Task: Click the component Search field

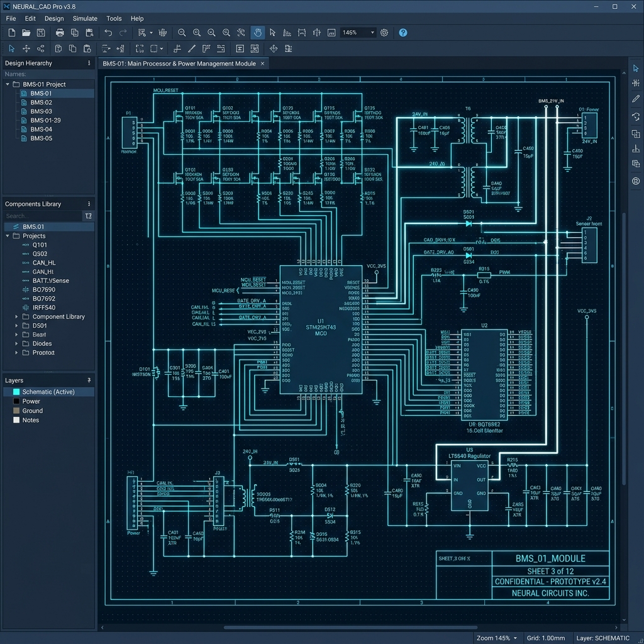Action: pos(42,216)
